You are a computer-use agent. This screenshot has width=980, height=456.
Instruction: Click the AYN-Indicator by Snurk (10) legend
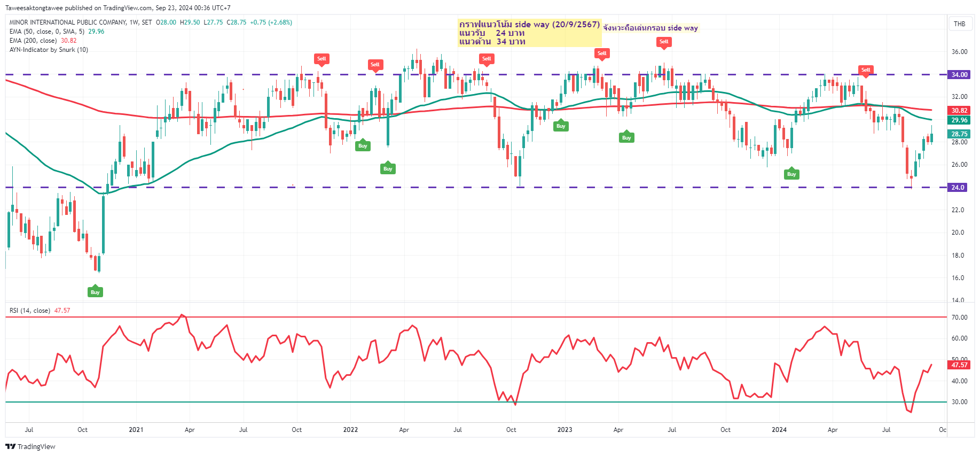pyautogui.click(x=49, y=50)
